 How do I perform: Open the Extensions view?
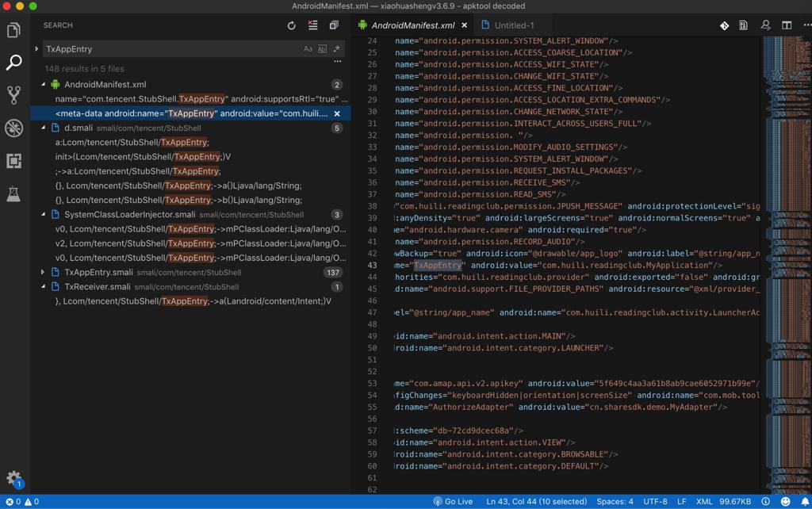point(13,161)
